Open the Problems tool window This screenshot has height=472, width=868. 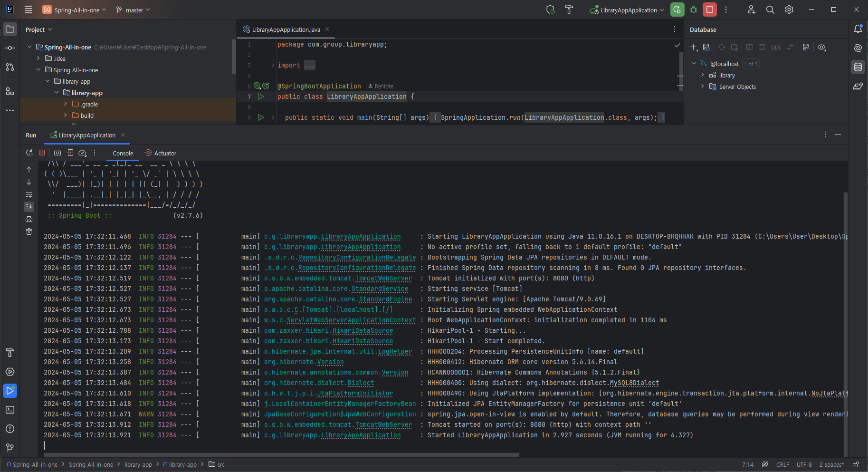coord(10,429)
